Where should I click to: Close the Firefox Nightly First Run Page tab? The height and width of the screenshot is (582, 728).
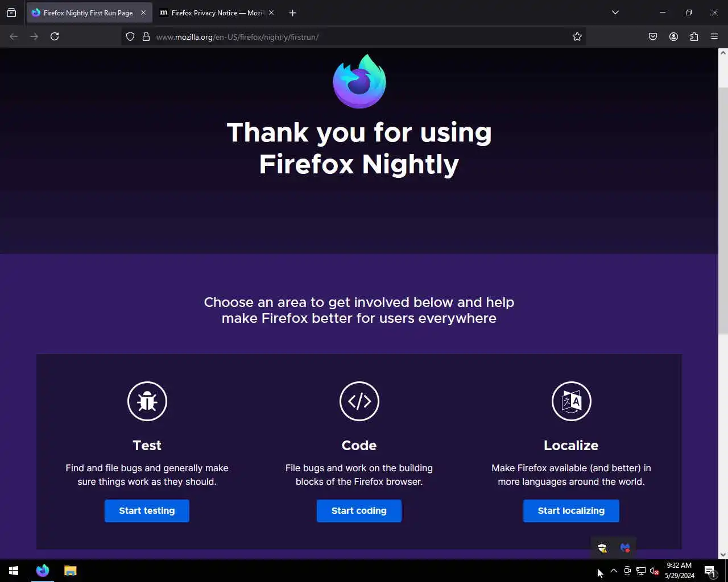(143, 13)
